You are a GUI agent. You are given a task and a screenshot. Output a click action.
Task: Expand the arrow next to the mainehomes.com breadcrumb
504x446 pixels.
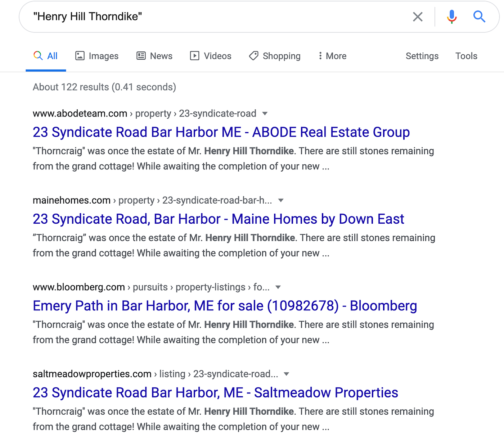click(281, 200)
